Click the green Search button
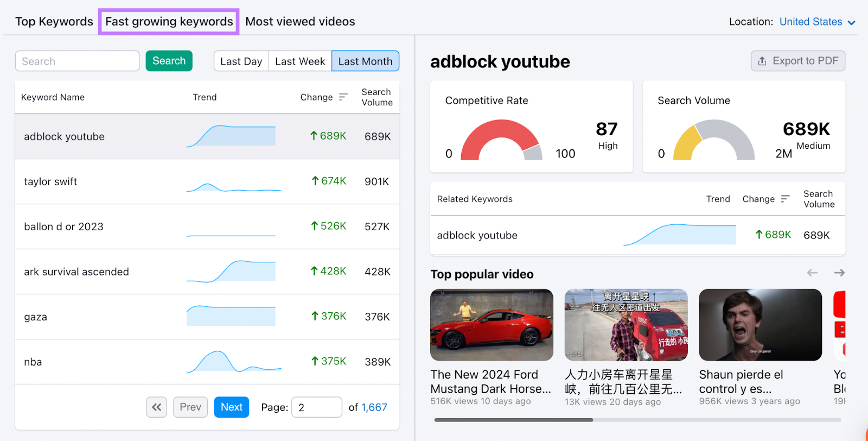 [x=169, y=61]
